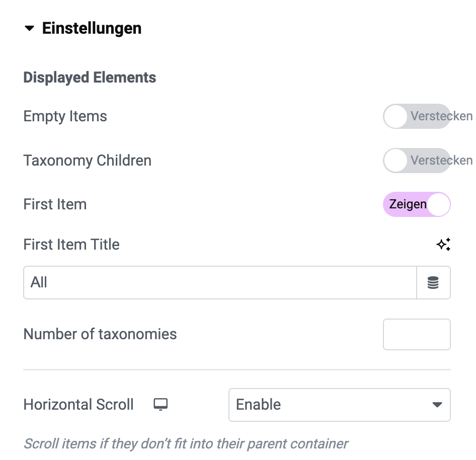Select the Displayed Elements heading
Viewport: 476px width, 460px height.
(90, 78)
